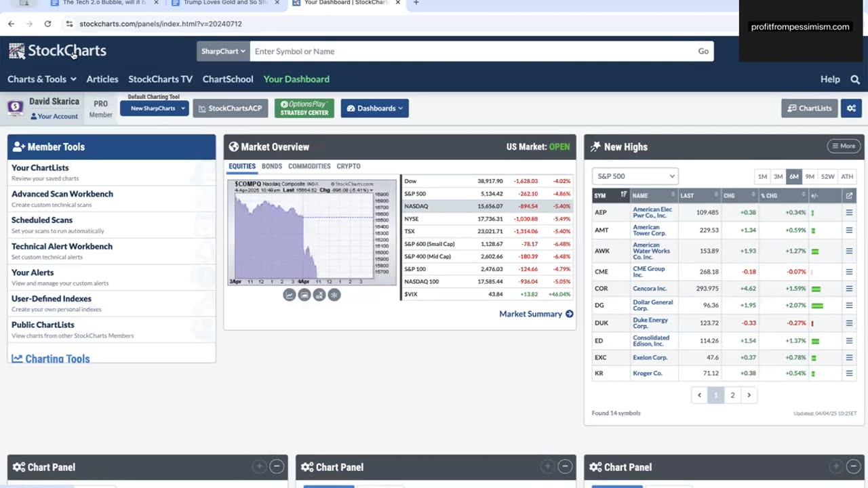Collapse the leftmost Chart Panel with minus icon

pos(277,466)
